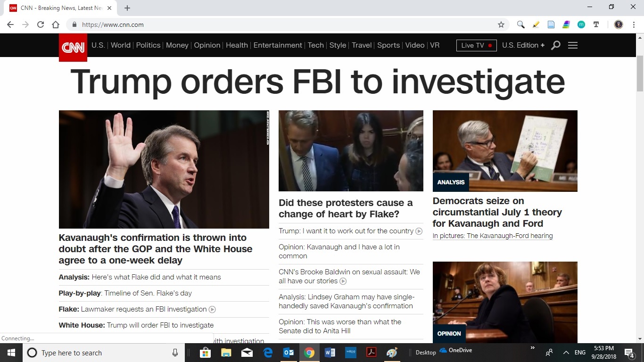Click the yellow highlighter extension icon
Viewport: 644px width, 362px height.
[x=536, y=25]
